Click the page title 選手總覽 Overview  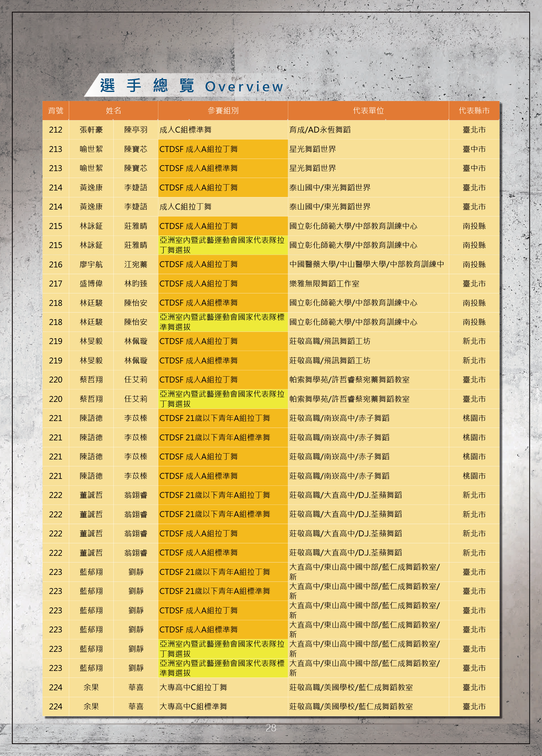[x=192, y=86]
